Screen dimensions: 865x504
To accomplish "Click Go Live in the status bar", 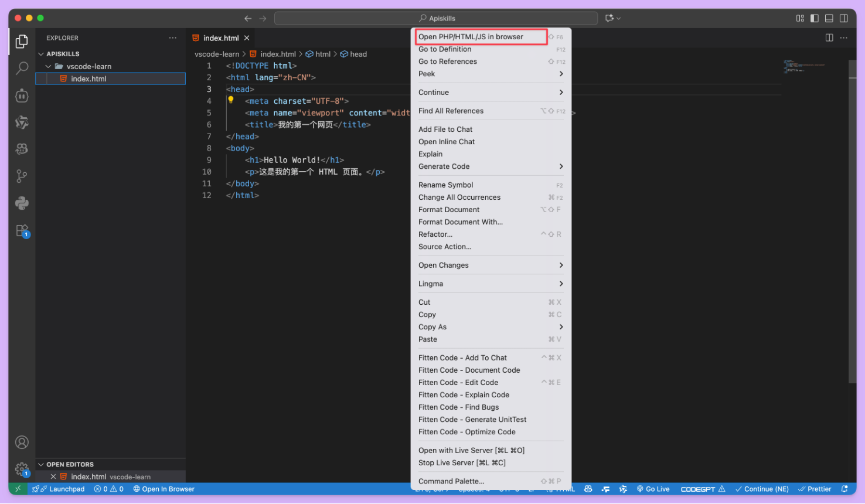I will 653,489.
